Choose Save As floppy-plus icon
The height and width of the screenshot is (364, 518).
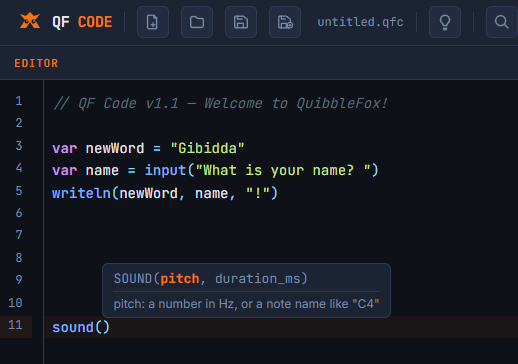click(x=285, y=22)
